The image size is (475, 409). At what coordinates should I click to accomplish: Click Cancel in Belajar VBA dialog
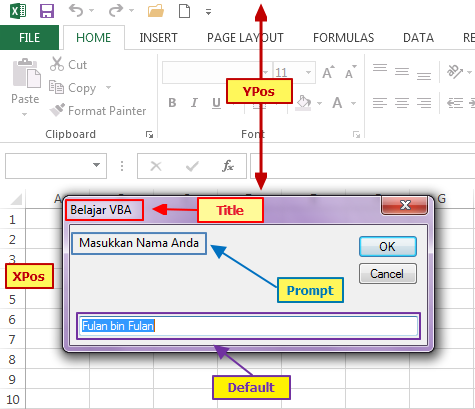(x=388, y=274)
